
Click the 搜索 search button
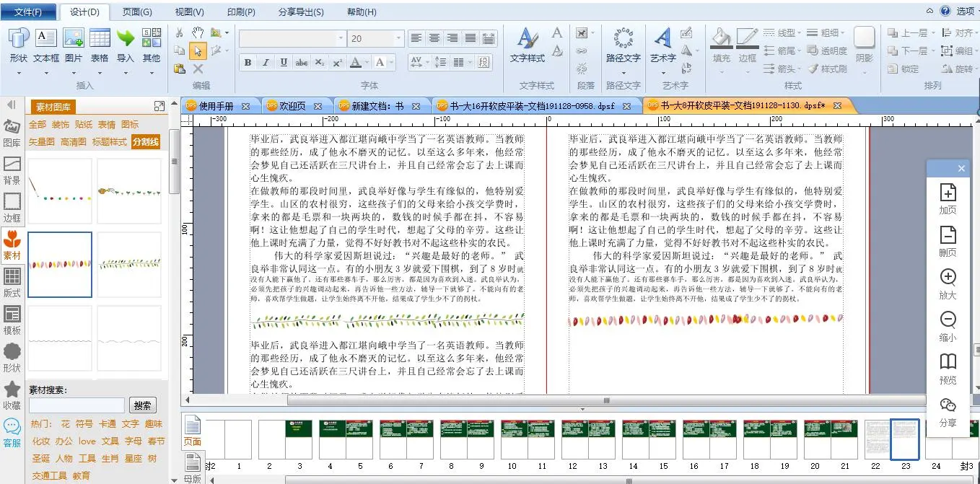click(143, 405)
